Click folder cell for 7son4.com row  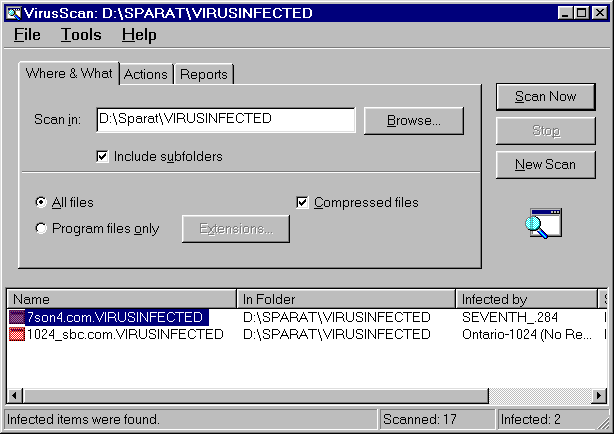(337, 317)
